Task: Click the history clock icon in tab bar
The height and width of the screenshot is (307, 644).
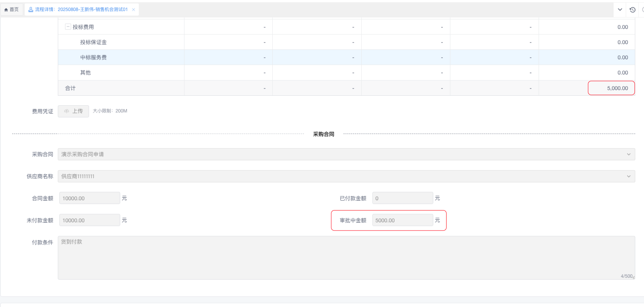Action: click(x=633, y=10)
